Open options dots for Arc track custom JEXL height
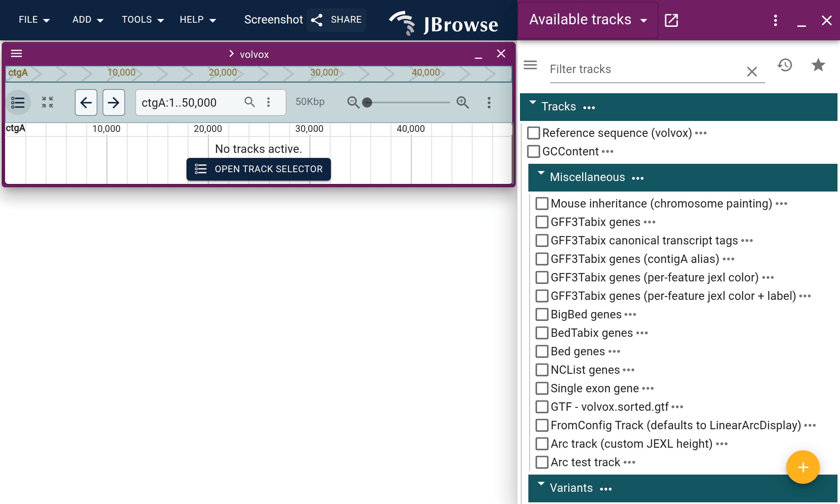The height and width of the screenshot is (504, 840). click(x=722, y=444)
